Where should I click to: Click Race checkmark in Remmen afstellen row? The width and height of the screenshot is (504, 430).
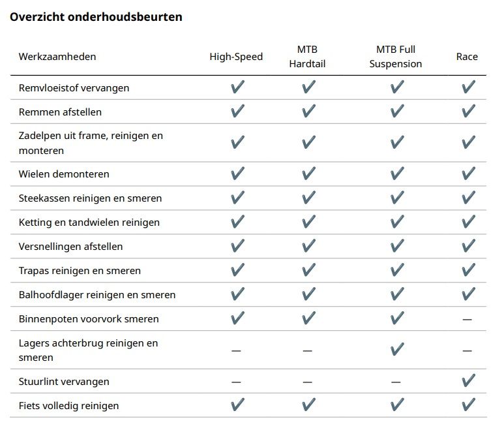(468, 112)
